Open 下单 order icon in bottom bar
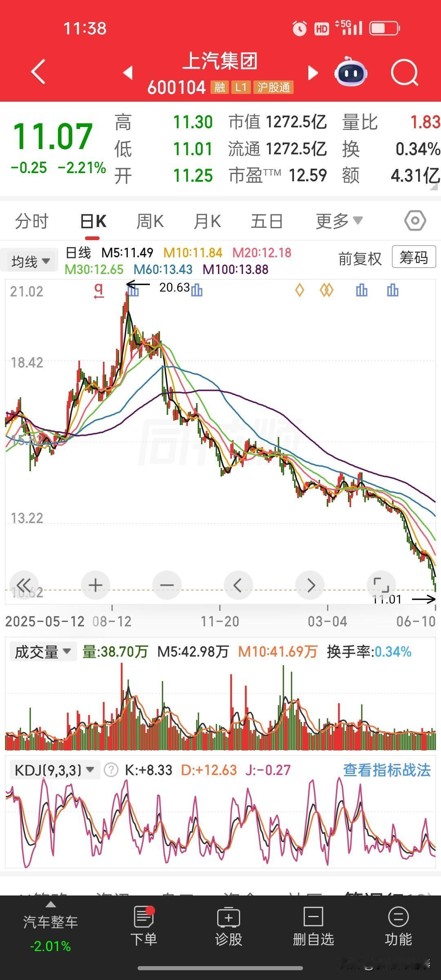The width and height of the screenshot is (441, 980). [144, 926]
